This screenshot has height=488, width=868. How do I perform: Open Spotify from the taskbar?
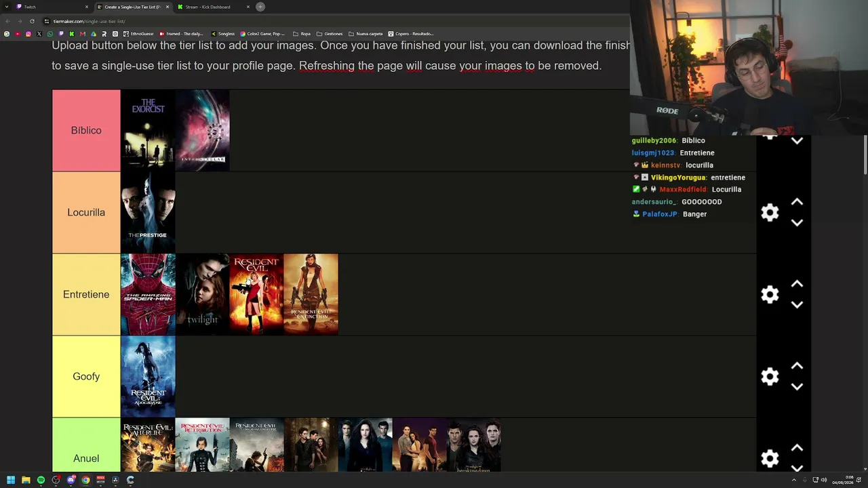(x=41, y=480)
